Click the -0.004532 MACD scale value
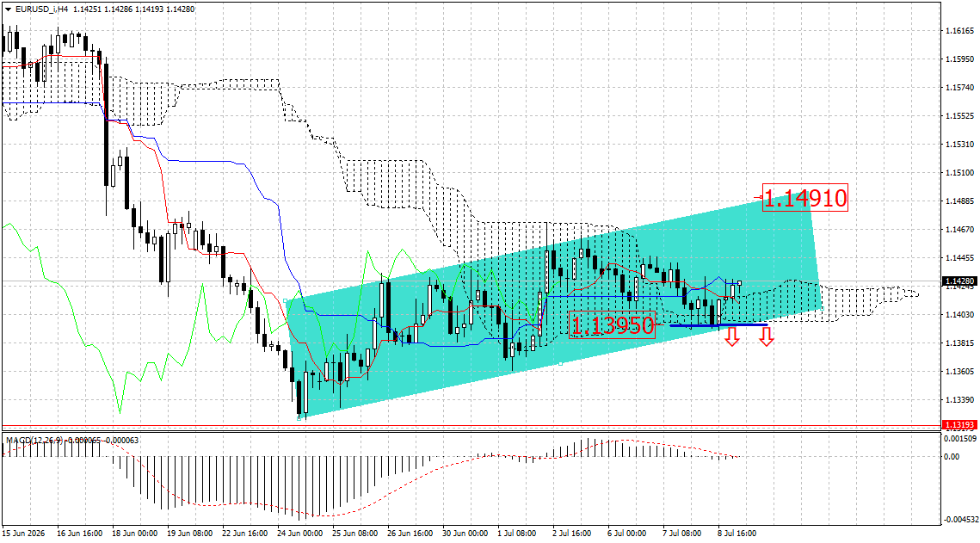The width and height of the screenshot is (980, 543). point(960,519)
